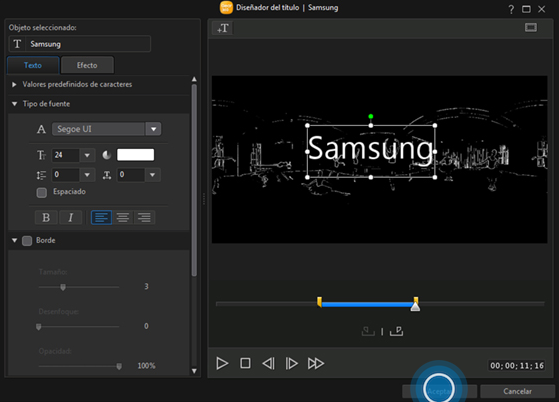Click the white font color swatch

pyautogui.click(x=135, y=155)
